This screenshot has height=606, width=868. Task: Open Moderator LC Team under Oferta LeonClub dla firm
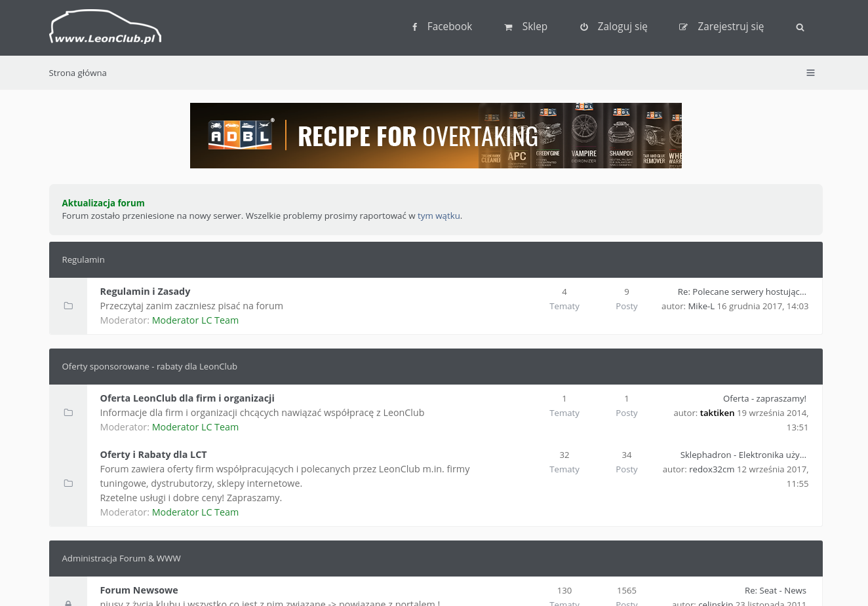pyautogui.click(x=195, y=427)
